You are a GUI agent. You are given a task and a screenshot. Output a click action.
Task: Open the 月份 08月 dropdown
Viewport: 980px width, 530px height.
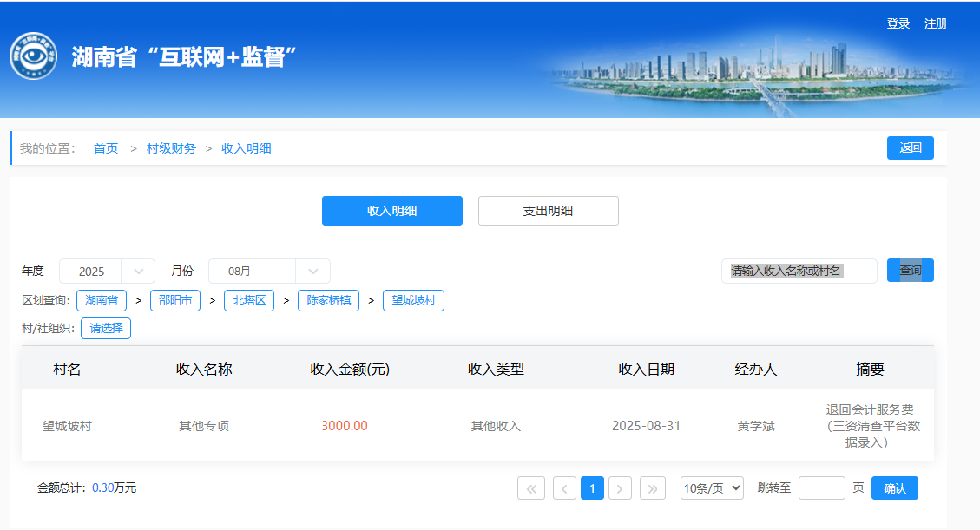[269, 271]
